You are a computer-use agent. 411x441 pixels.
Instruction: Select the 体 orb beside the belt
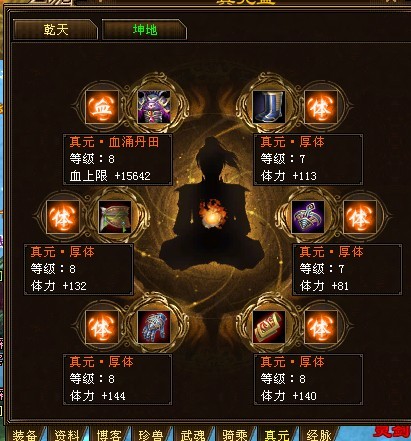pyautogui.click(x=63, y=217)
